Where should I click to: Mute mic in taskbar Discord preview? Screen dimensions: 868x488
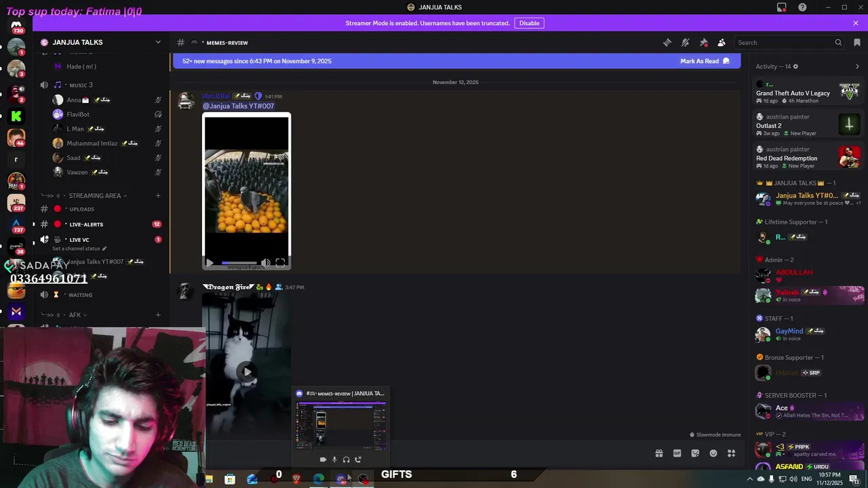(x=334, y=460)
